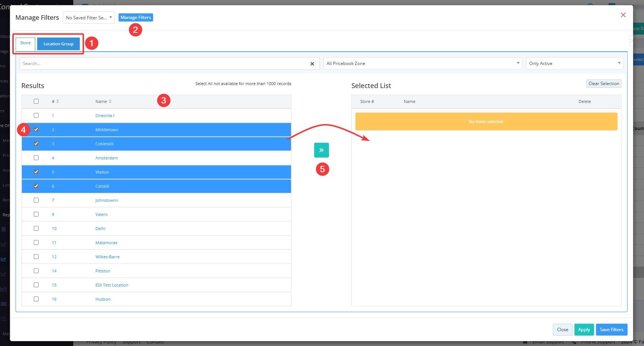
Task: Open the All Pricebook Zone dropdown
Action: click(x=423, y=64)
